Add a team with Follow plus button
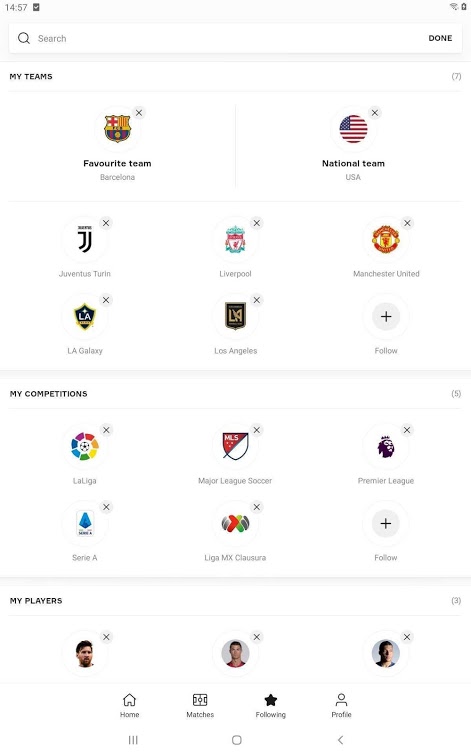 (386, 316)
